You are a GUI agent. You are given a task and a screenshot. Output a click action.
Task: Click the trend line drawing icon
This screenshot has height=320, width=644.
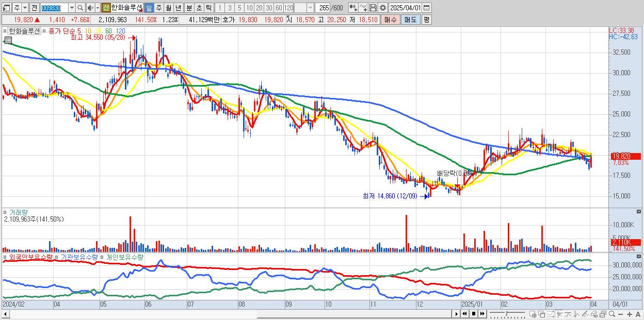click(x=568, y=314)
